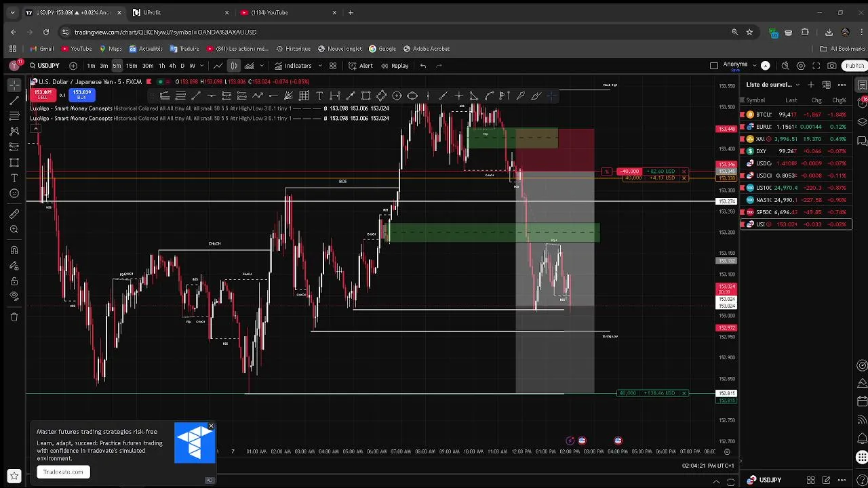The width and height of the screenshot is (868, 488).
Task: Open indicator templates grid icon
Action: tap(333, 66)
